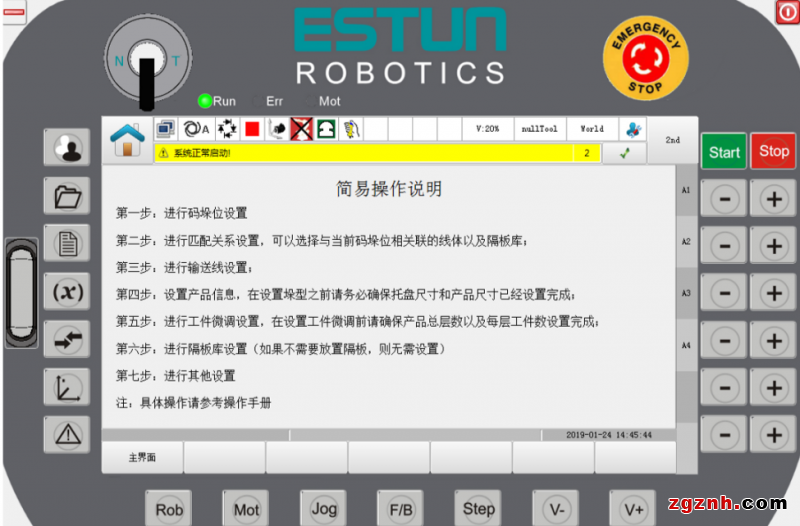
Task: Turn the N/T mode key switch
Action: 148,60
